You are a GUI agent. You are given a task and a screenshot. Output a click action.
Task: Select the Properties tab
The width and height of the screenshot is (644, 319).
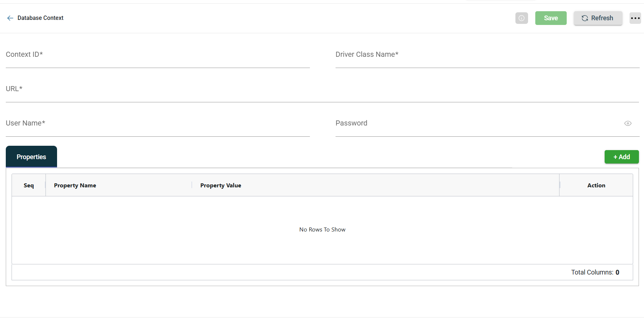click(x=31, y=157)
